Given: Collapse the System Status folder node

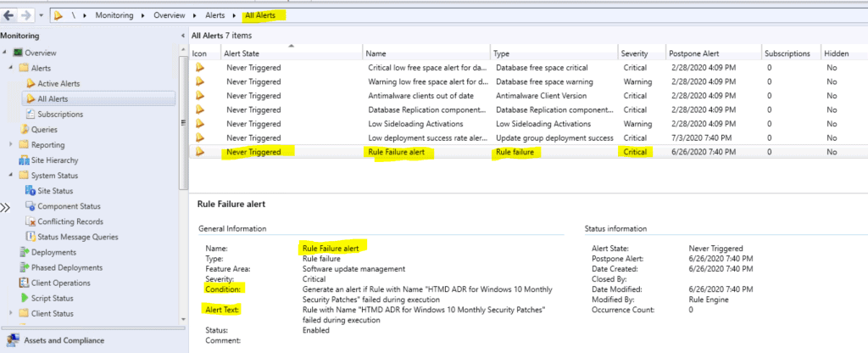Looking at the screenshot, I should 12,175.
